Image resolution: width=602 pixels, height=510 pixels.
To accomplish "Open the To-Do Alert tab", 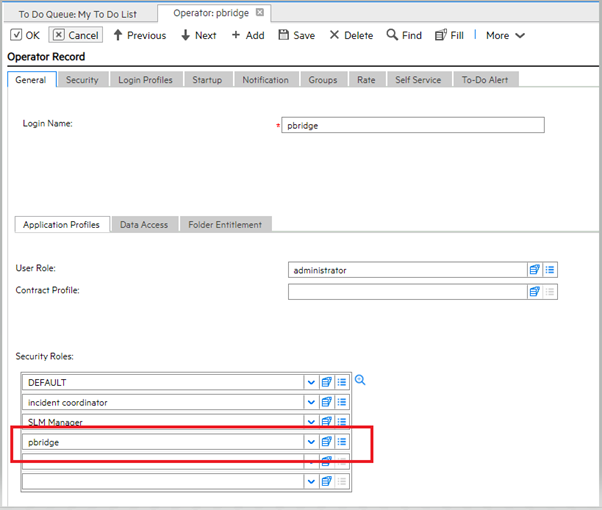I will [485, 80].
